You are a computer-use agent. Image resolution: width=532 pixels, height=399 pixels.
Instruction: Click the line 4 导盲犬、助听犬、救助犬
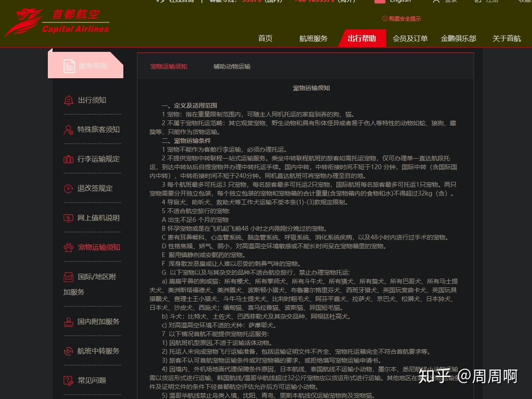(255, 202)
